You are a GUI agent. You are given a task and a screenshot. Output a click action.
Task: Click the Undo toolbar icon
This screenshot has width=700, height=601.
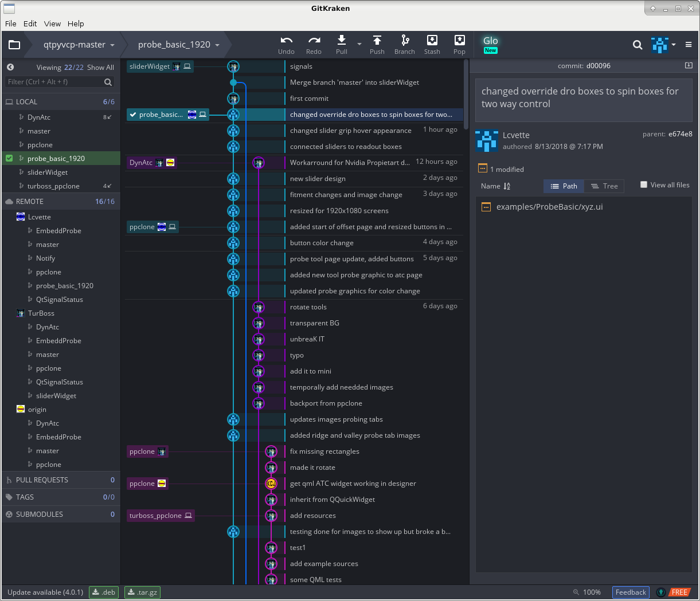pyautogui.click(x=286, y=40)
